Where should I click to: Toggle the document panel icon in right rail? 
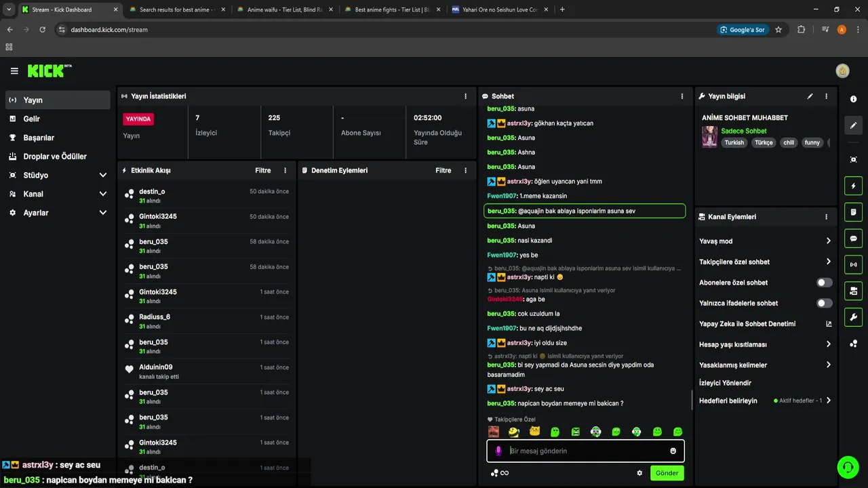pos(853,212)
